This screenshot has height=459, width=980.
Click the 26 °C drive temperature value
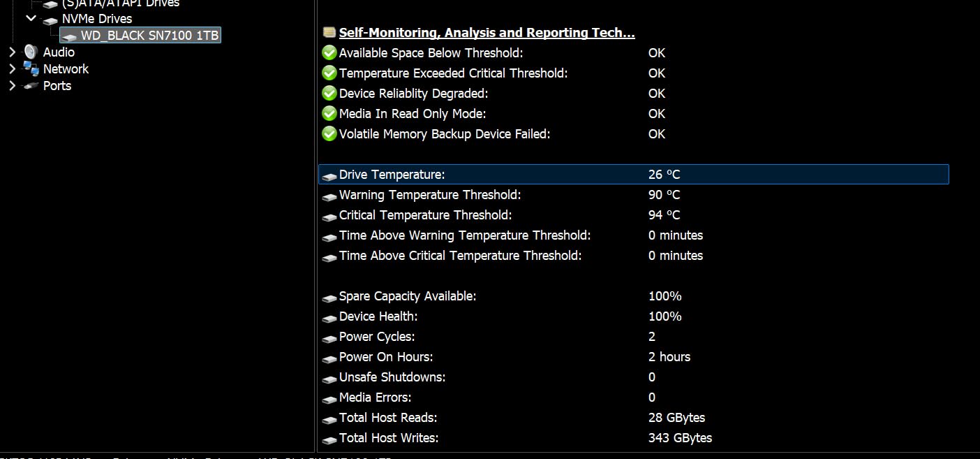click(664, 175)
